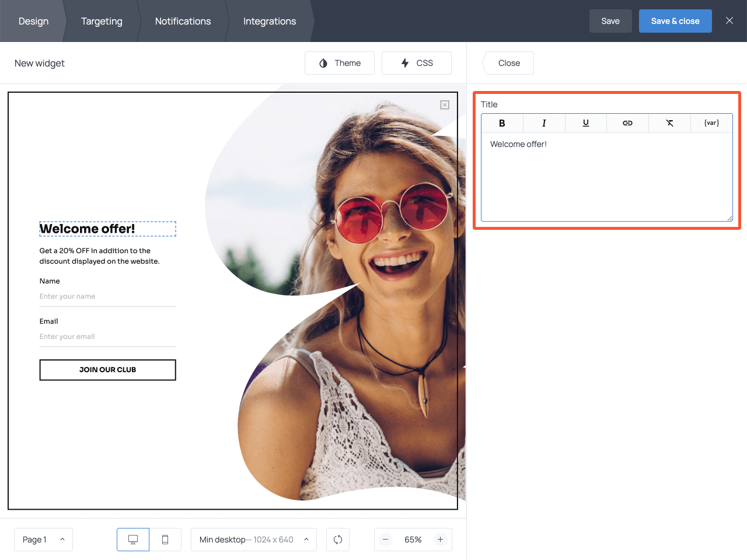This screenshot has height=560, width=747.
Task: Refresh the widget preview
Action: point(338,540)
